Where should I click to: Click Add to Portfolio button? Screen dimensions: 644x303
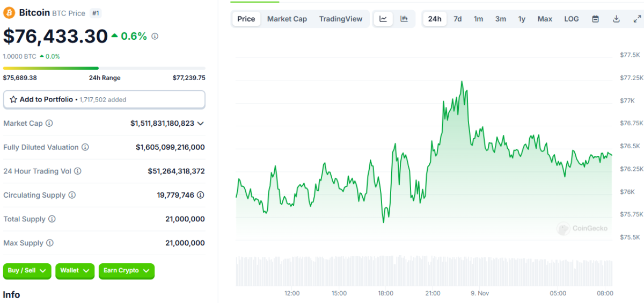104,99
